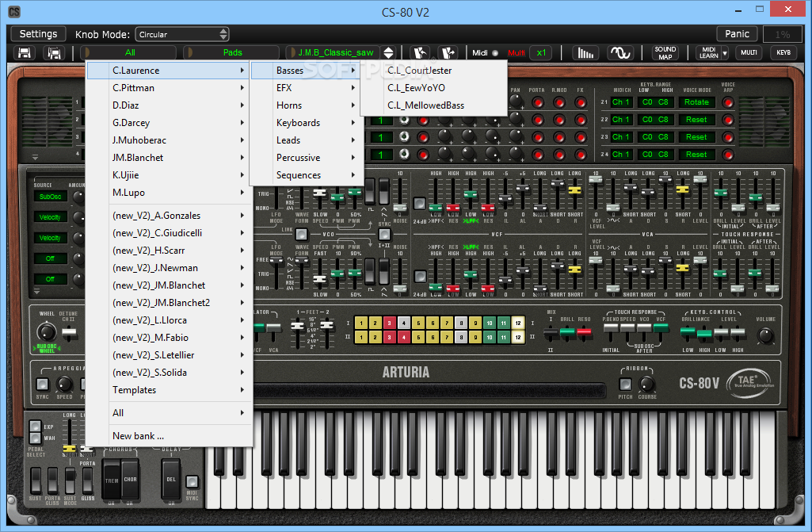
Task: Click the Reset button in row 24
Action: click(696, 155)
